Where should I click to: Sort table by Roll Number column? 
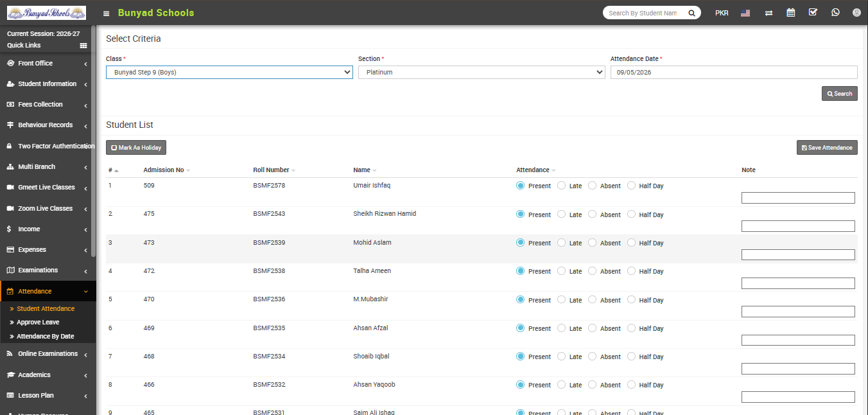coord(274,170)
